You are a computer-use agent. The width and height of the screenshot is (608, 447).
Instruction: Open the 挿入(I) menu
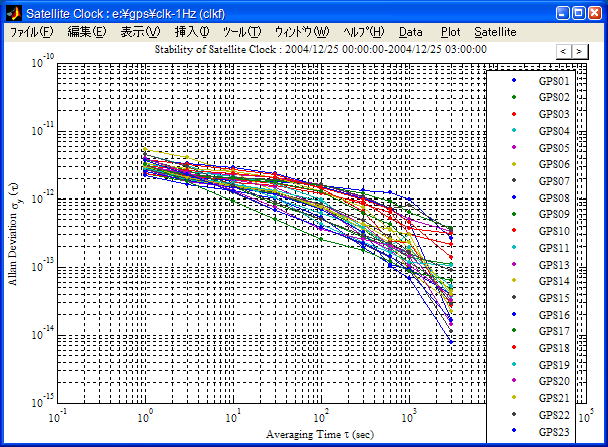click(192, 32)
